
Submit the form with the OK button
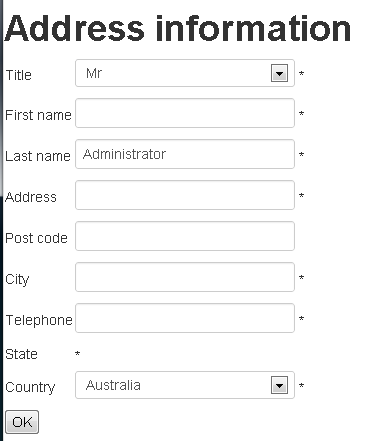[22, 422]
